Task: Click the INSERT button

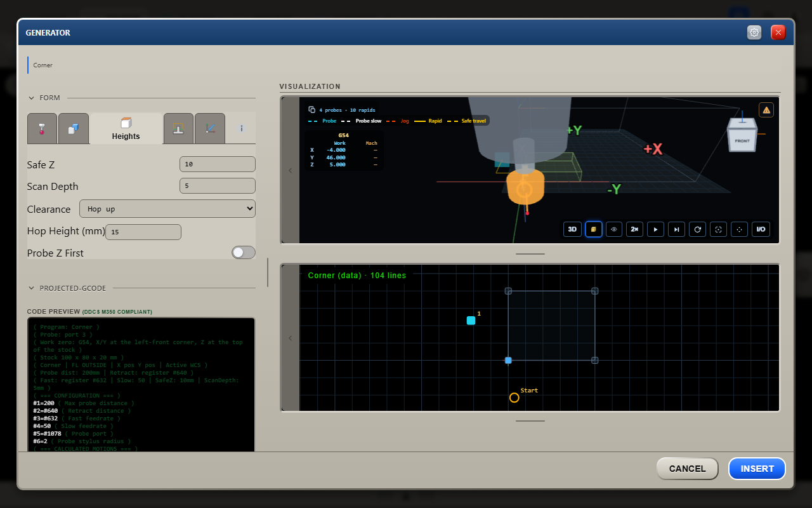Action: click(x=757, y=469)
